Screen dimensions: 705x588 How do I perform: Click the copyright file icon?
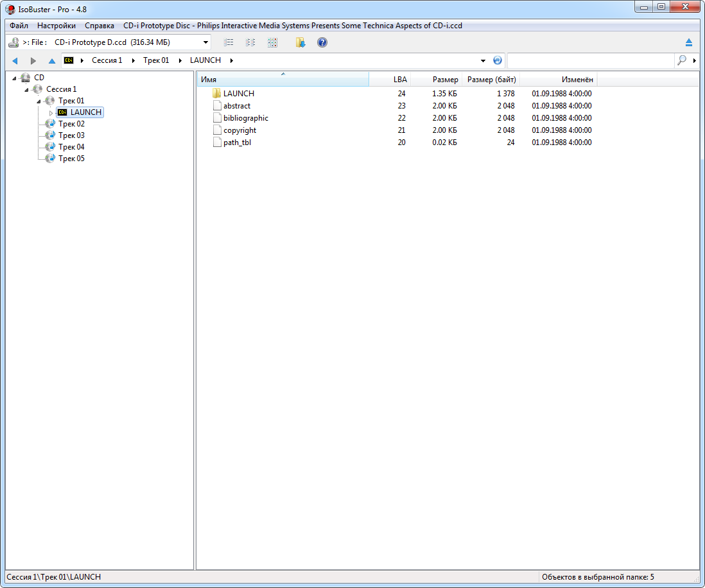click(x=217, y=130)
